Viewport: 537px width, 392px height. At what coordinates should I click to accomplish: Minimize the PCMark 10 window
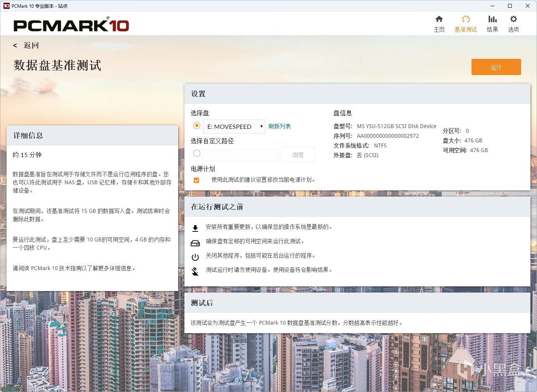(492, 6)
